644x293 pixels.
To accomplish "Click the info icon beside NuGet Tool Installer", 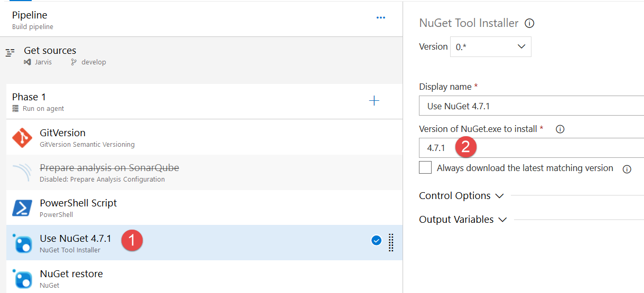I will (529, 23).
